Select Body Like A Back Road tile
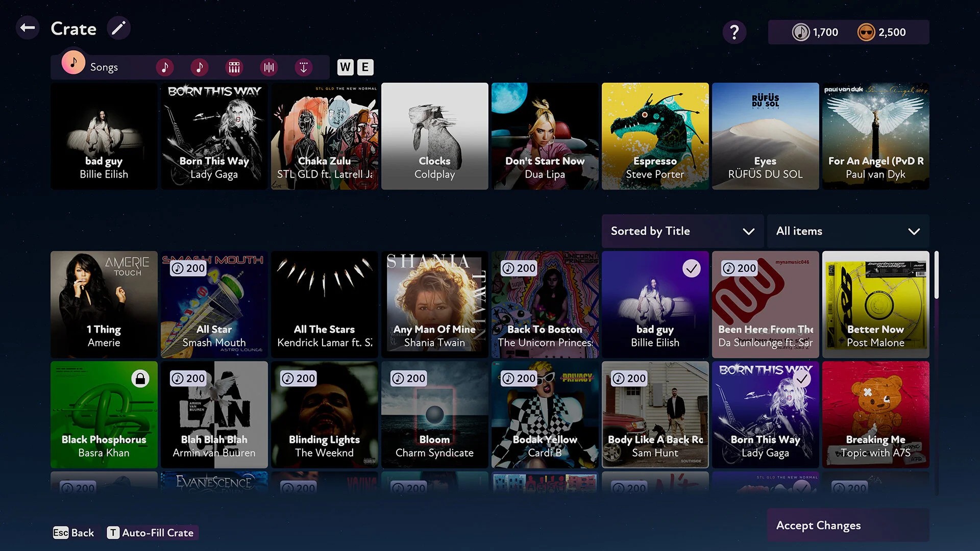 (655, 415)
